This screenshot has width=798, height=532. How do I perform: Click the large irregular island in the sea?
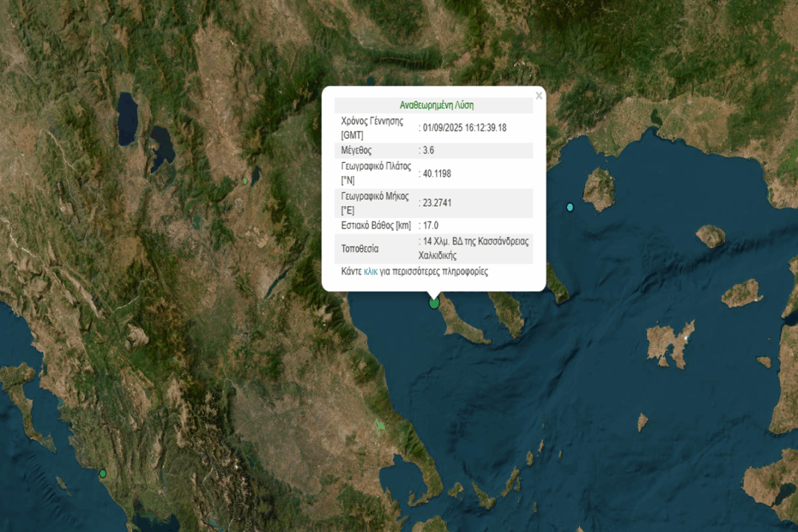point(670,344)
